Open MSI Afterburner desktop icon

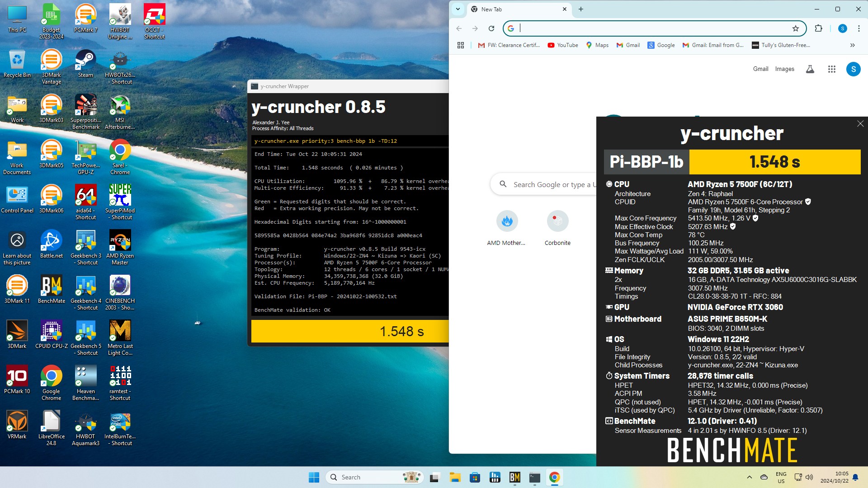coord(120,112)
